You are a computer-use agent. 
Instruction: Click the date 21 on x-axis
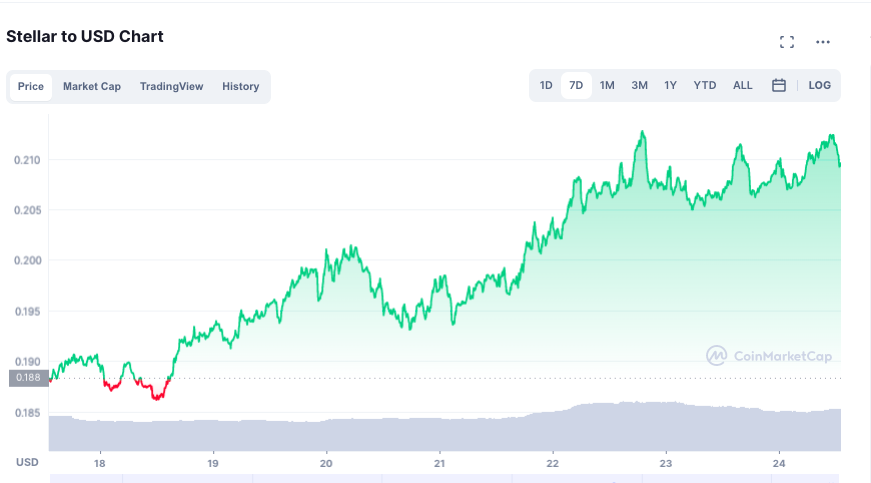(439, 464)
